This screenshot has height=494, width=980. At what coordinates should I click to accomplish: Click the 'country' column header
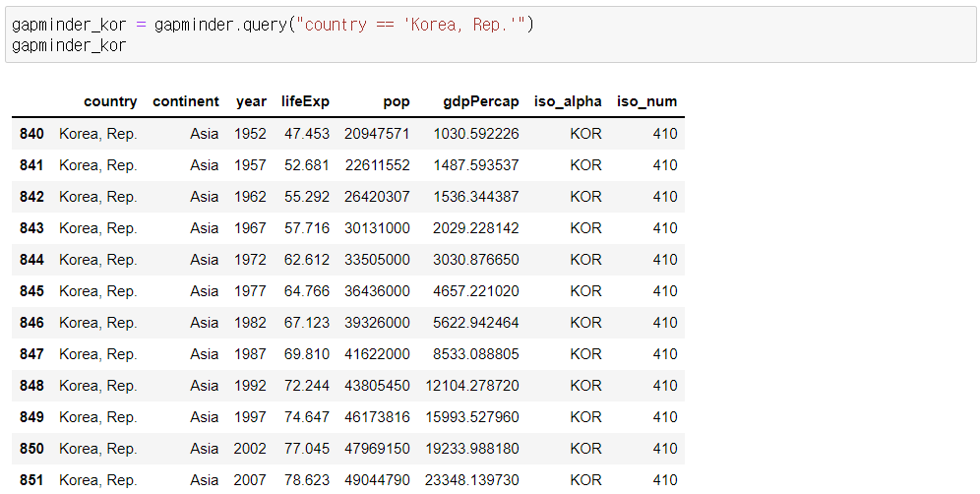pyautogui.click(x=110, y=101)
